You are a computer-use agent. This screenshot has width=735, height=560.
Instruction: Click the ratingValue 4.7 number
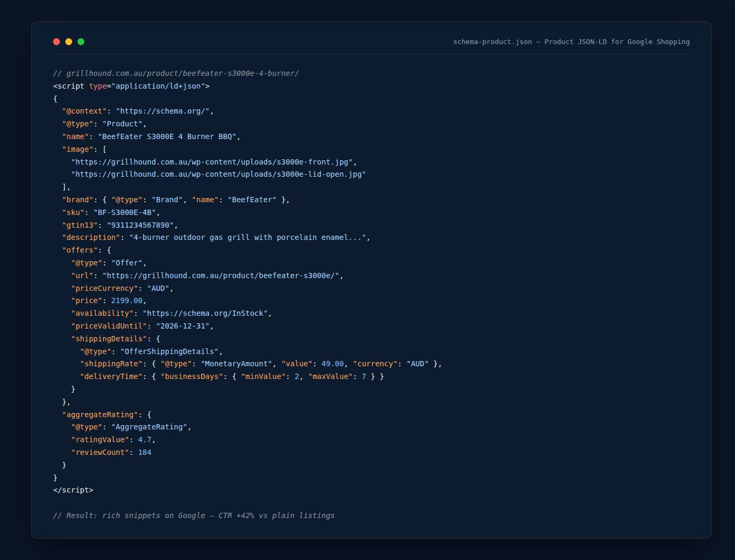pyautogui.click(x=144, y=440)
